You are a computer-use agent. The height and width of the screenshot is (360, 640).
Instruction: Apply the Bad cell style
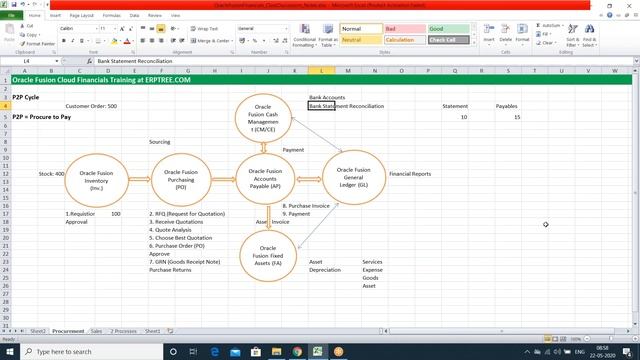[x=405, y=29]
